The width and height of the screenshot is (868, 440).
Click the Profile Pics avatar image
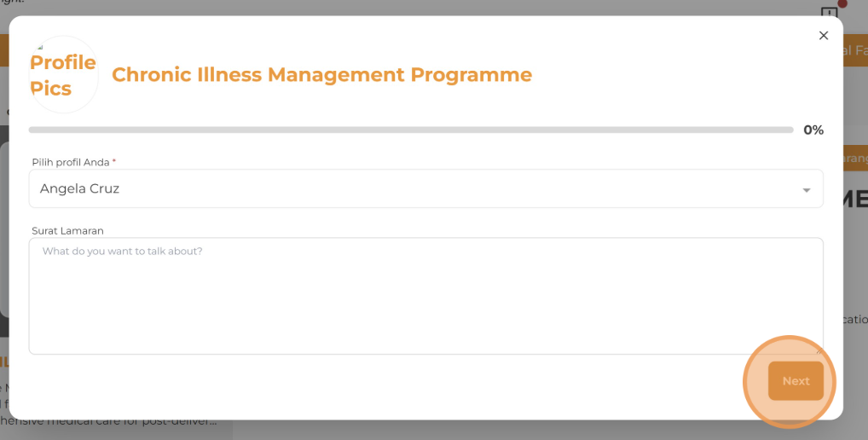tap(64, 75)
